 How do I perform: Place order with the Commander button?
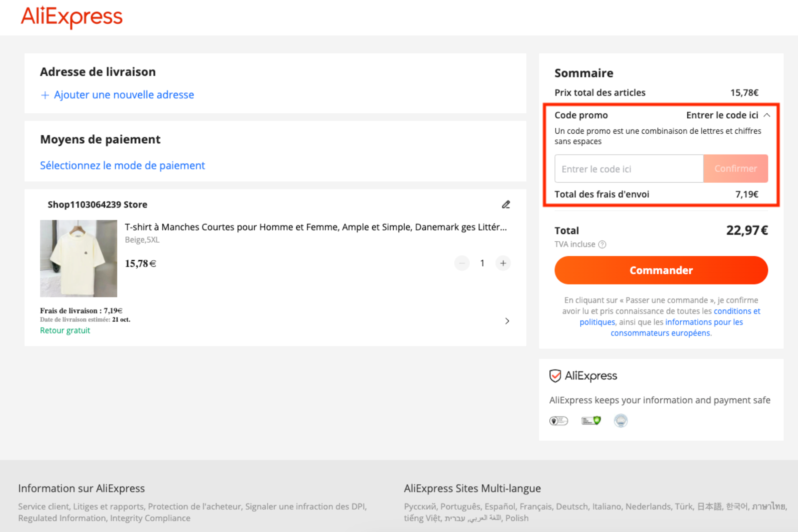click(x=661, y=270)
